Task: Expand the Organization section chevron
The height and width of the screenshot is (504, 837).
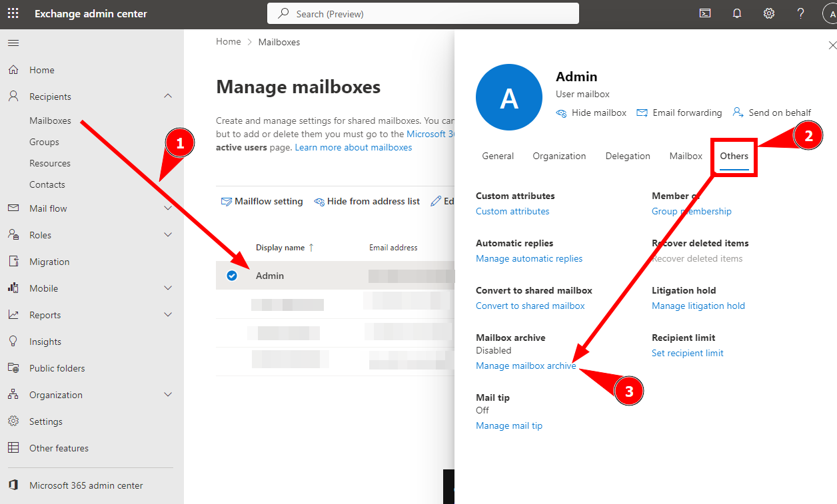Action: pos(168,395)
